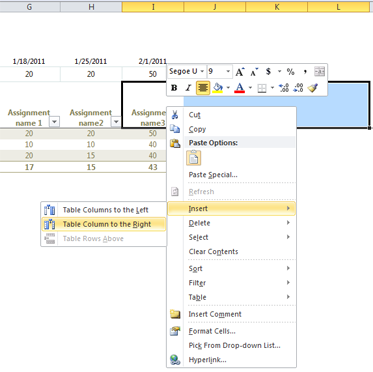The width and height of the screenshot is (373, 372).
Task: Select Cut from context menu
Action: (x=231, y=115)
